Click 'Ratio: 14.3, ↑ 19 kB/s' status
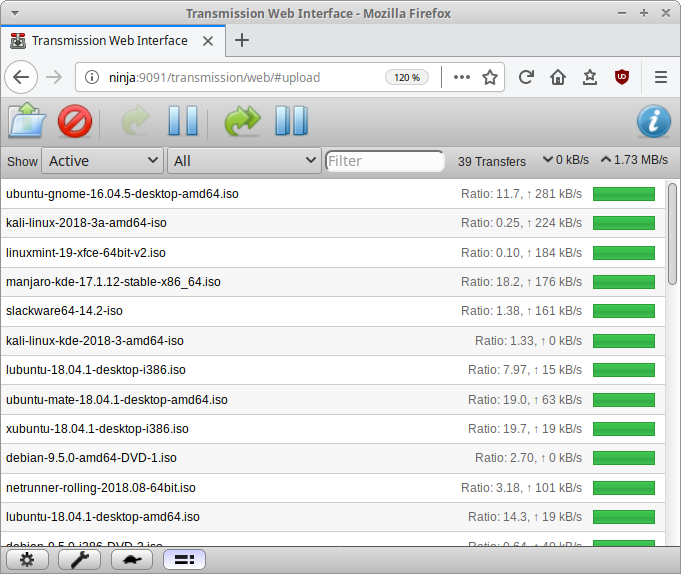This screenshot has height=574, width=681. coord(525,517)
